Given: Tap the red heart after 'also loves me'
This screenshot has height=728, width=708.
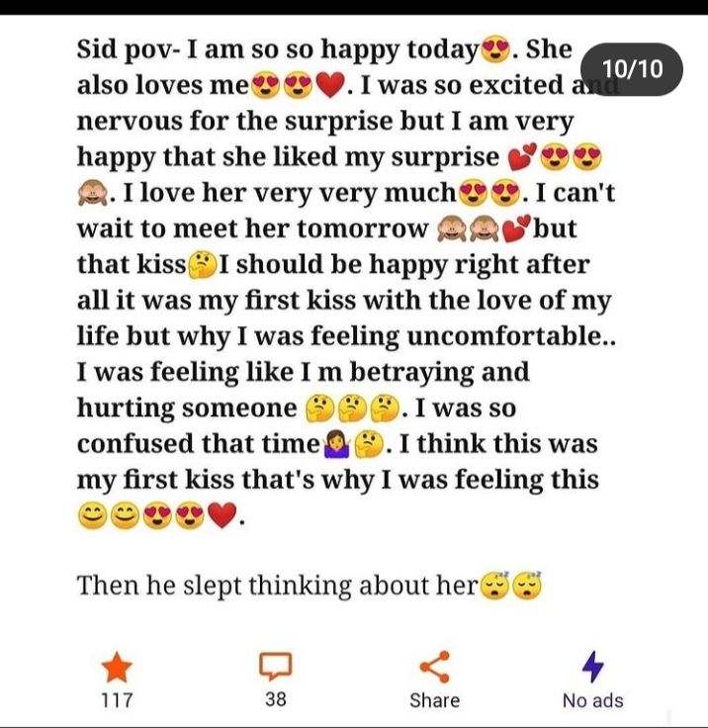Looking at the screenshot, I should coord(330,86).
